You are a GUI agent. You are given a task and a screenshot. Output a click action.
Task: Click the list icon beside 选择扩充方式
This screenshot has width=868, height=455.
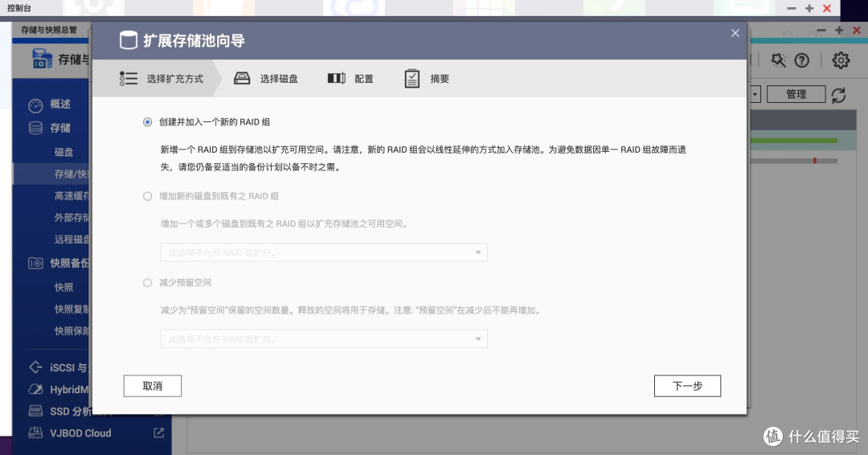(129, 79)
